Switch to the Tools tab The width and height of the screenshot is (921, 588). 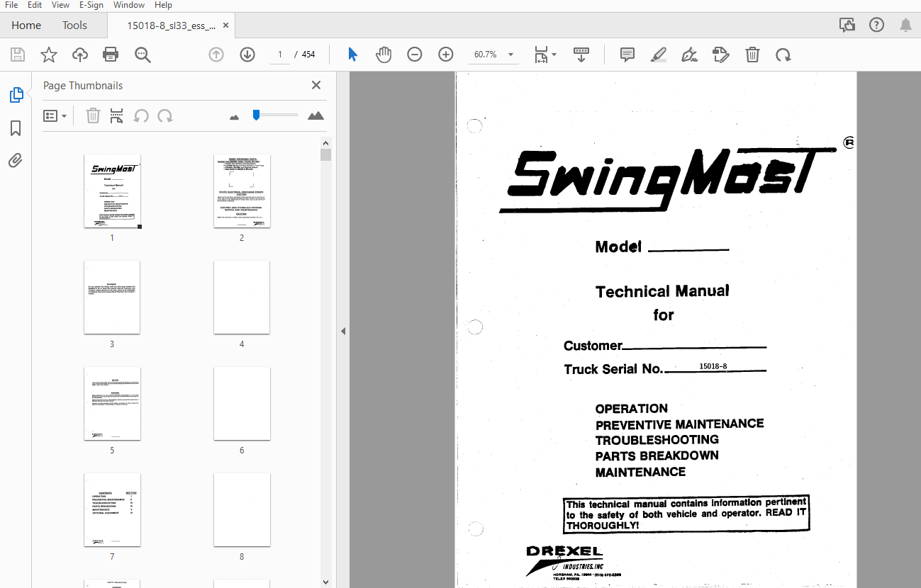[74, 26]
